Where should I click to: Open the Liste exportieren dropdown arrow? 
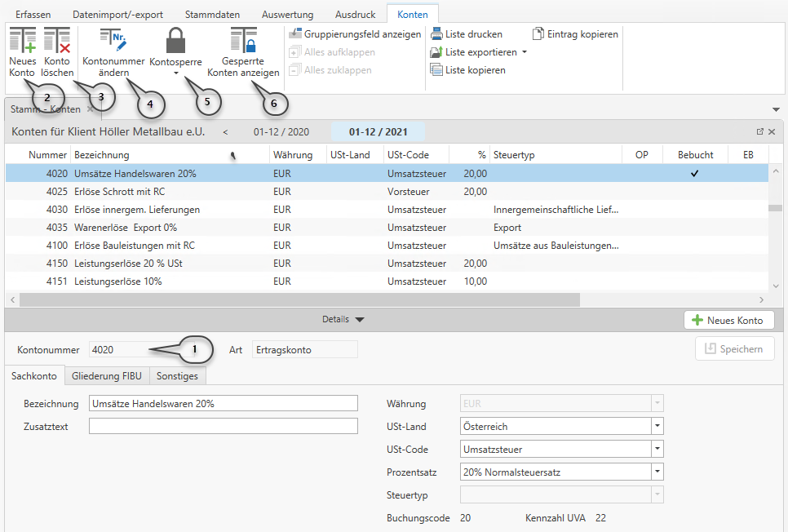(525, 52)
